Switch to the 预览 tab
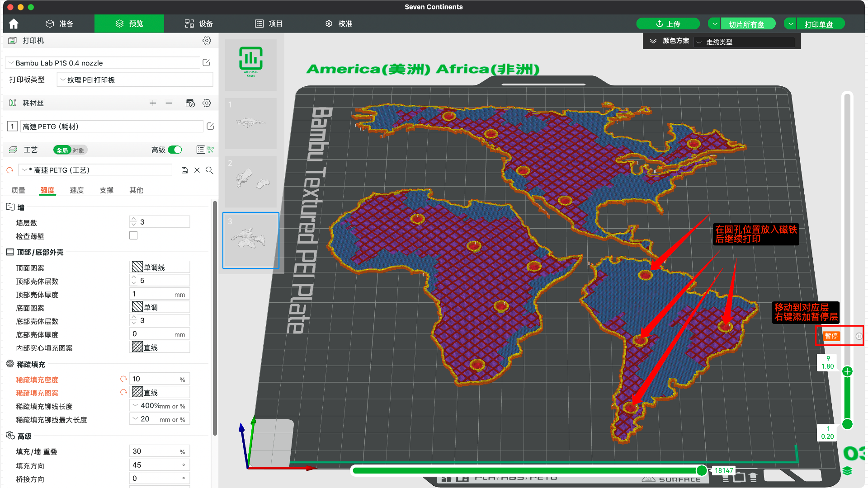 coord(129,23)
